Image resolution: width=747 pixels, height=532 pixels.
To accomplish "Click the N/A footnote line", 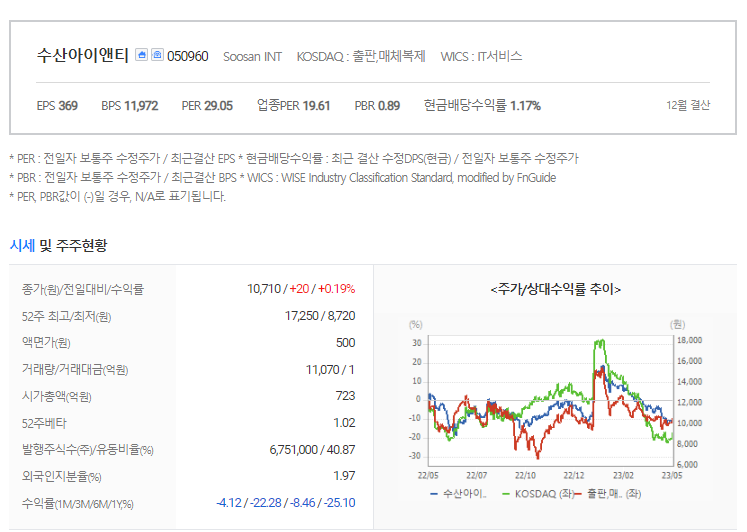I will point(118,196).
